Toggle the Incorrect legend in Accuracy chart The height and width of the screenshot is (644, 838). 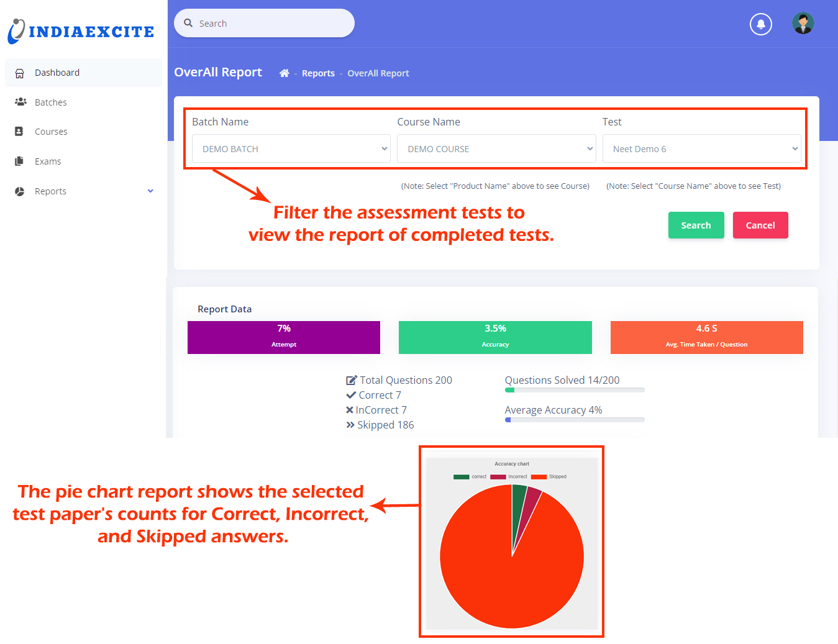[508, 477]
